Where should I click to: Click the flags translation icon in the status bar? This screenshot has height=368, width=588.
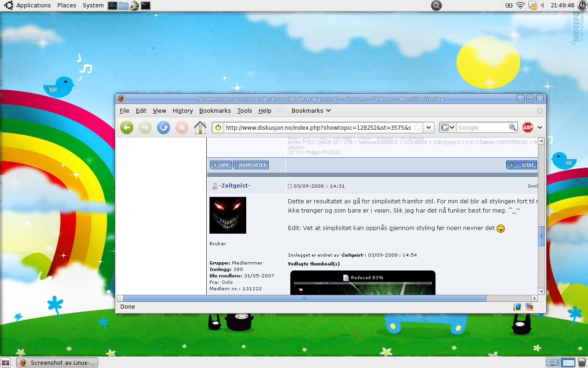[529, 307]
